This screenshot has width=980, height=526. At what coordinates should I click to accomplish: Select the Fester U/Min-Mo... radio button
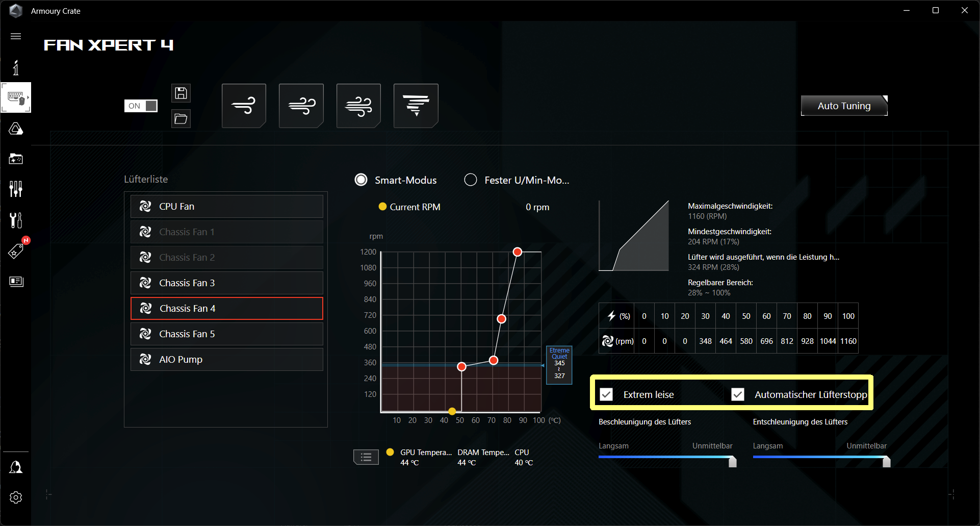pyautogui.click(x=471, y=180)
